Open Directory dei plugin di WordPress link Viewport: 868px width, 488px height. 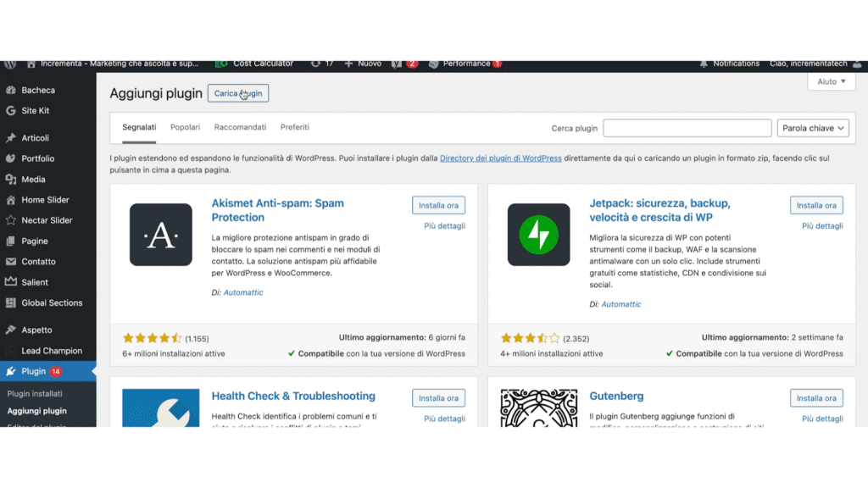click(x=500, y=158)
